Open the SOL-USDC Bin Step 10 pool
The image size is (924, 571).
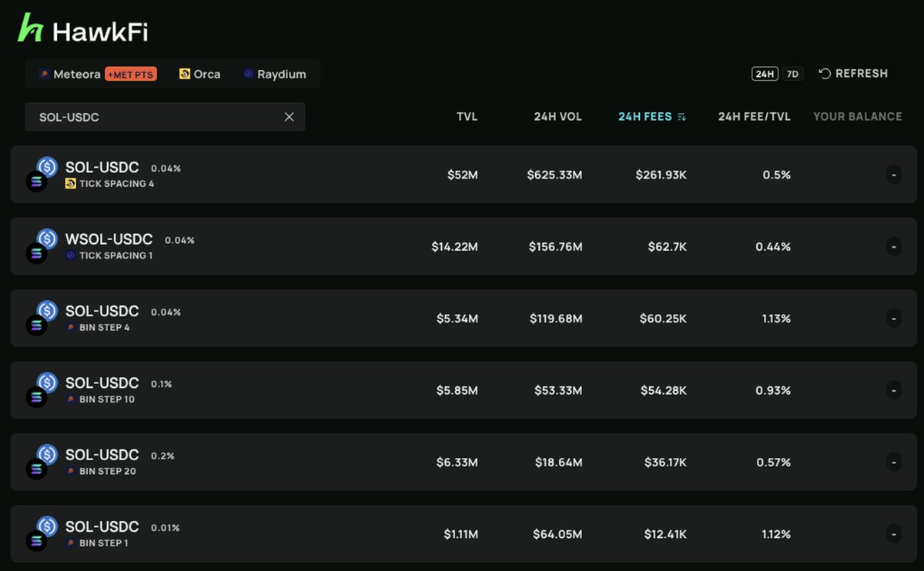coord(464,390)
